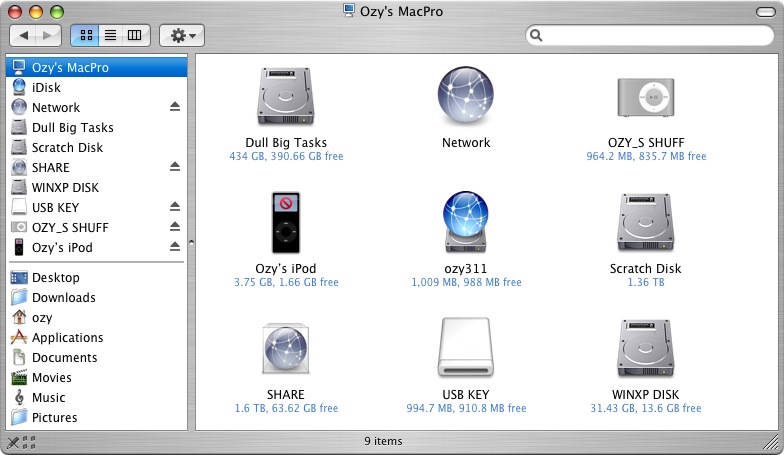This screenshot has width=784, height=455.
Task: Open the Downloads folder in the sidebar
Action: tap(97, 297)
